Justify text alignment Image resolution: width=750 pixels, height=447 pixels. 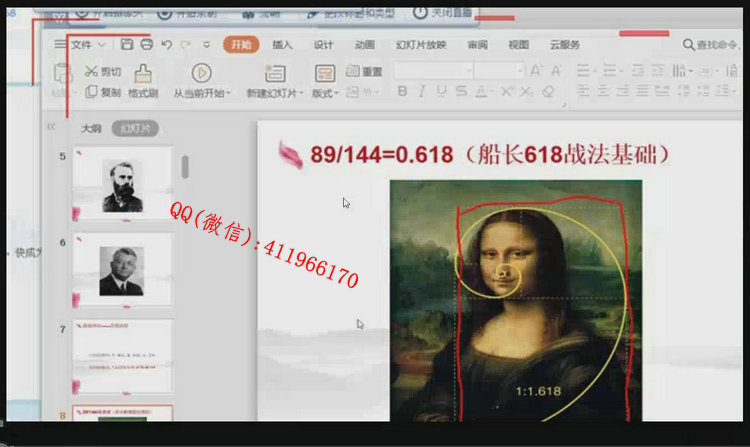pos(642,90)
